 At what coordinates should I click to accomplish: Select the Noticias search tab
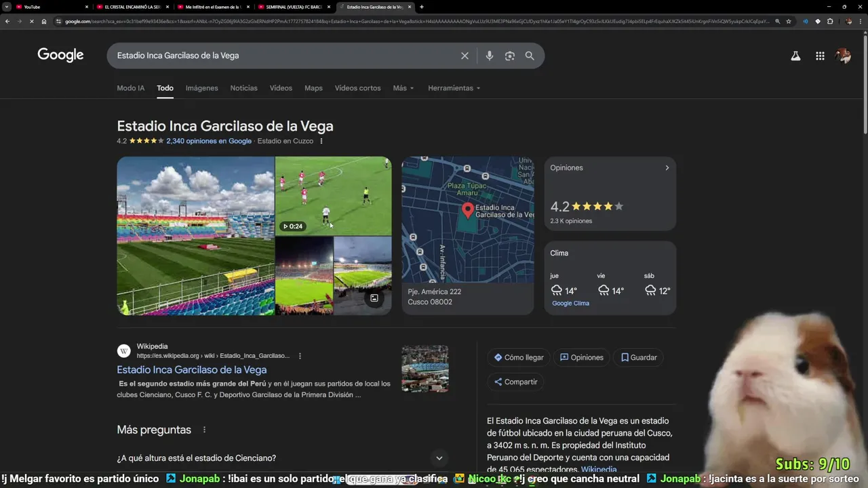[244, 88]
